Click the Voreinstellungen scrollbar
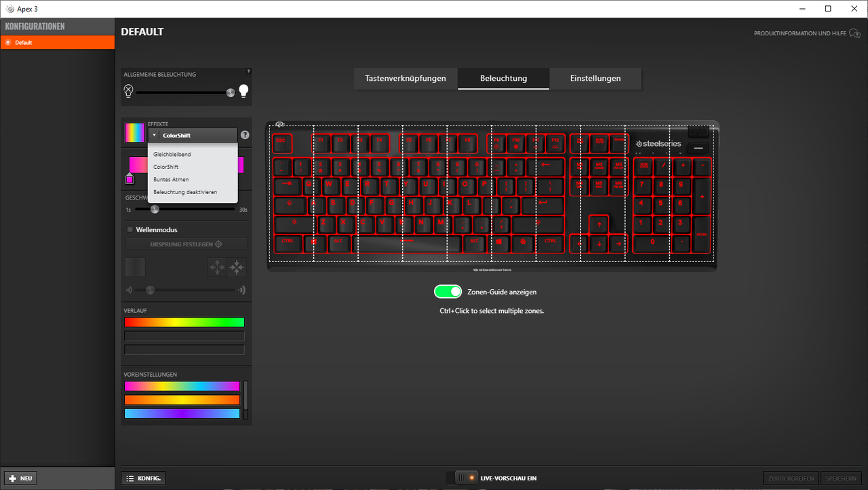This screenshot has height=490, width=868. pos(246,400)
